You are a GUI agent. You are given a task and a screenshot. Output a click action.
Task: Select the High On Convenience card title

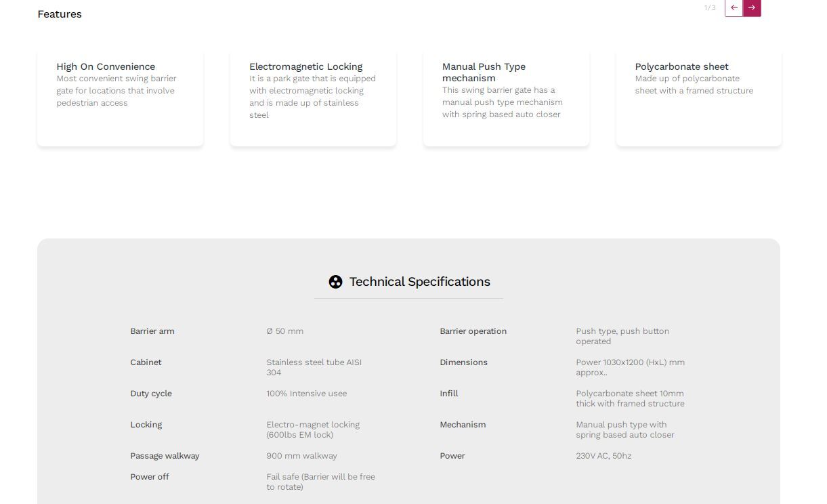(x=106, y=66)
